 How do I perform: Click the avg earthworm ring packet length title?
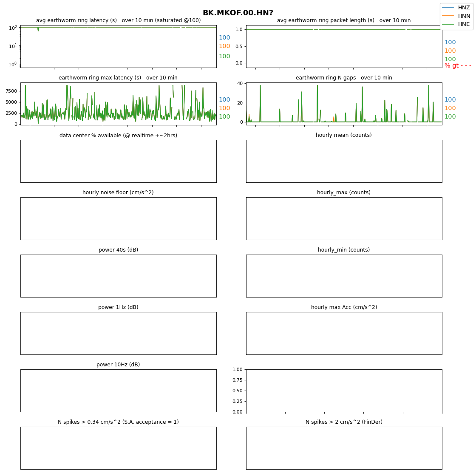344,20
